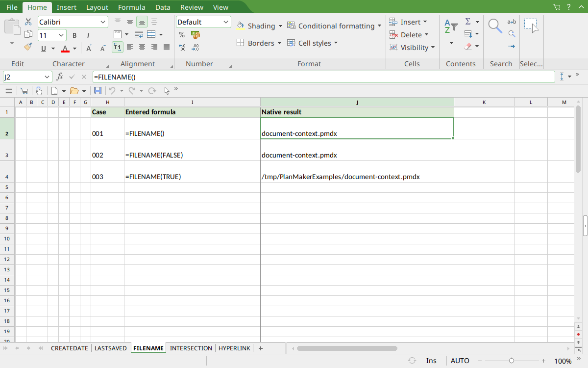Click the Ins mode status indicator
Screen dimensions: 588x368
click(431, 361)
